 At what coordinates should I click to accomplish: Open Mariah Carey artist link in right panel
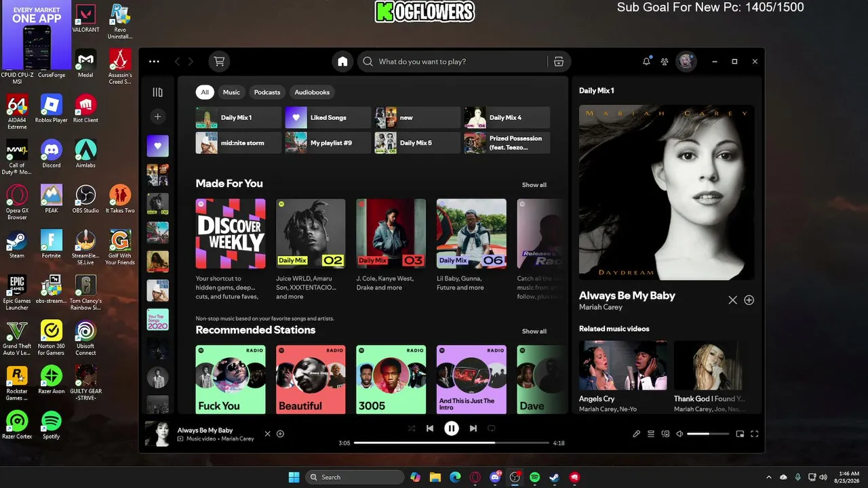(601, 307)
